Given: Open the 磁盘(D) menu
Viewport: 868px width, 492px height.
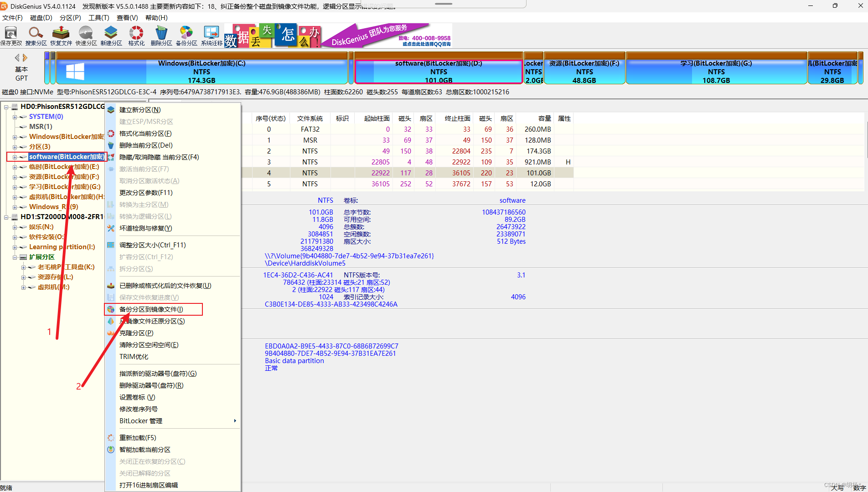Looking at the screenshot, I should [41, 18].
